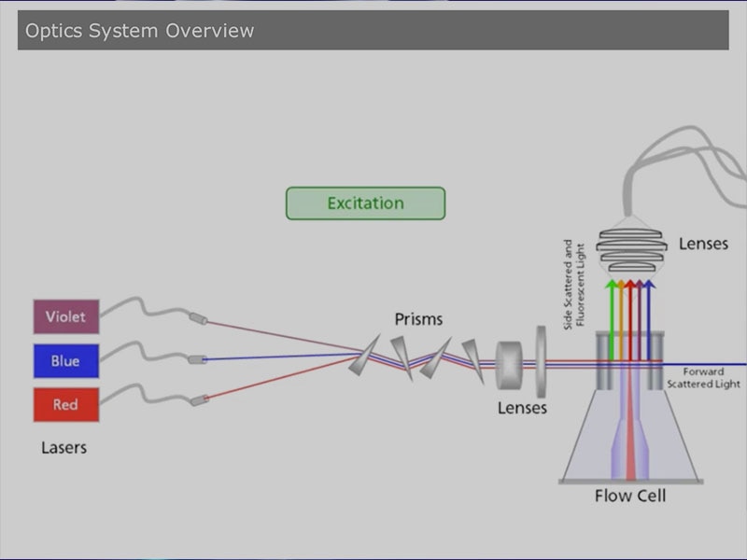Image resolution: width=747 pixels, height=560 pixels.
Task: Click the thick cylindrical lens after the prisms
Action: click(510, 364)
